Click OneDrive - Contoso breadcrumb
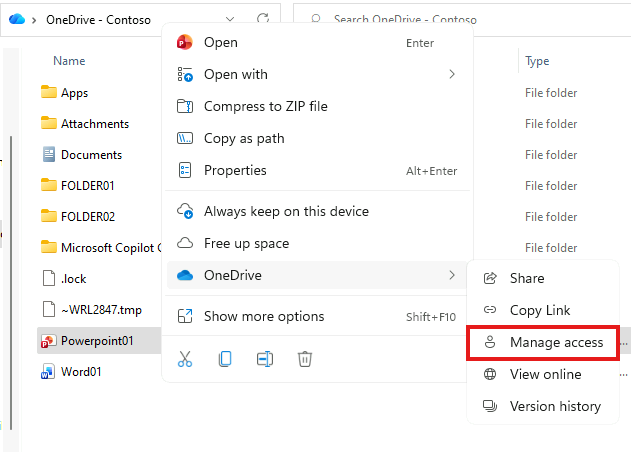 tap(98, 20)
